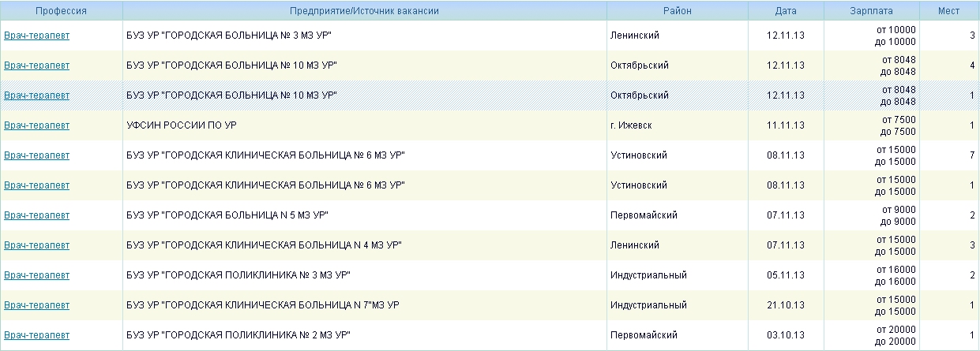Click the Профессия column header
Screen dimensions: 980x351
pyautogui.click(x=61, y=11)
